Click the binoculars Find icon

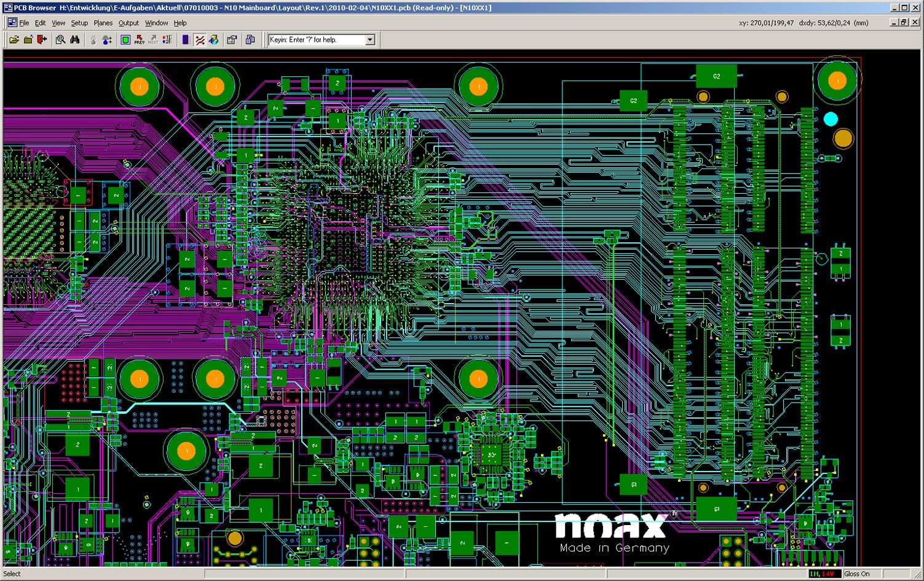click(x=75, y=40)
